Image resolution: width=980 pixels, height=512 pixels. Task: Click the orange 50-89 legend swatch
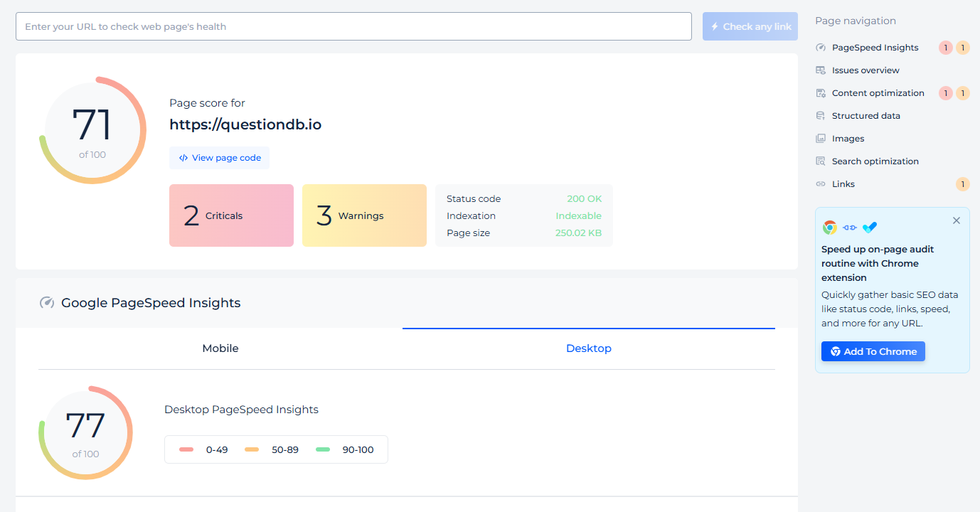252,449
